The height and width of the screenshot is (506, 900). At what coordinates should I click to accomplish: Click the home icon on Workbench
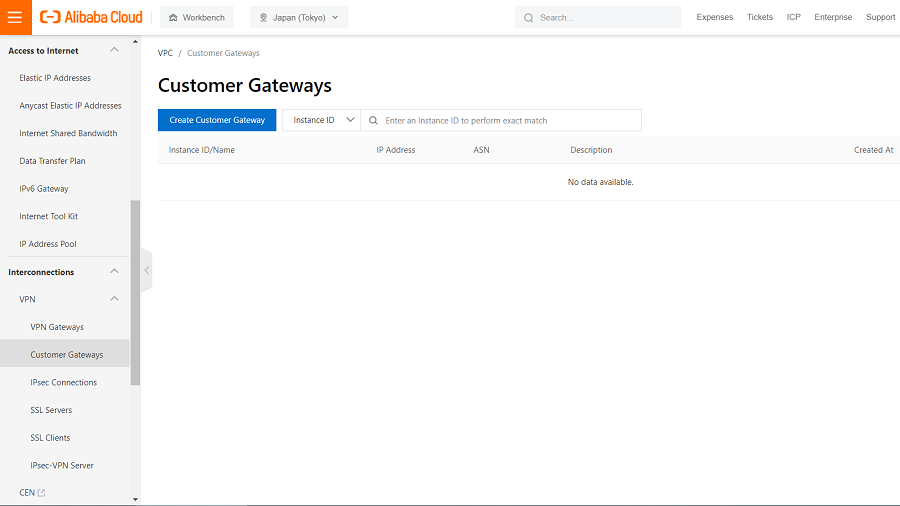[173, 18]
